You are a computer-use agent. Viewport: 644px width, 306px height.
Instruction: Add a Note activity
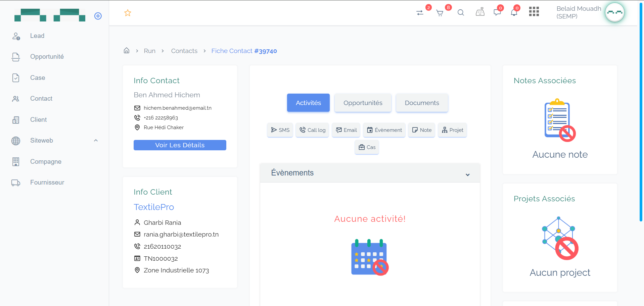pyautogui.click(x=422, y=130)
